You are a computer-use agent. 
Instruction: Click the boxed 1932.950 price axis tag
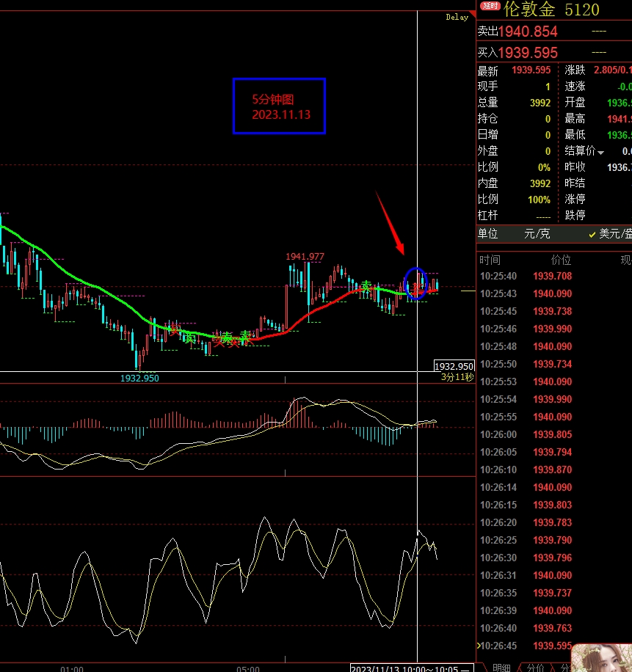454,366
